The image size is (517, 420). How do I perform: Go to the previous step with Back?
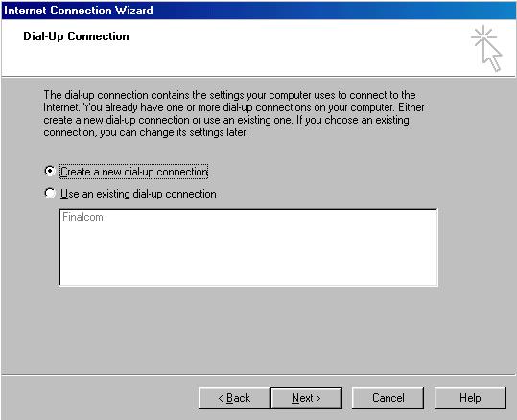234,398
